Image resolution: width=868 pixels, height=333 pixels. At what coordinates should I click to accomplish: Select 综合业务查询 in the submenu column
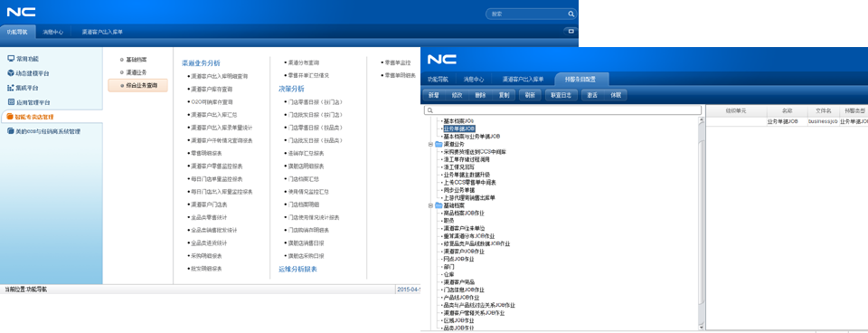click(x=137, y=86)
